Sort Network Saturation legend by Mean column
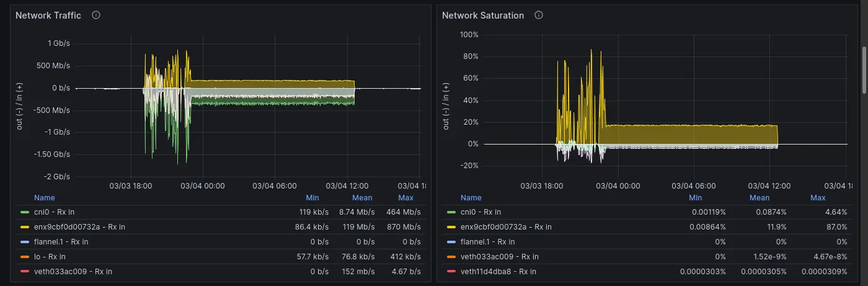 click(759, 198)
